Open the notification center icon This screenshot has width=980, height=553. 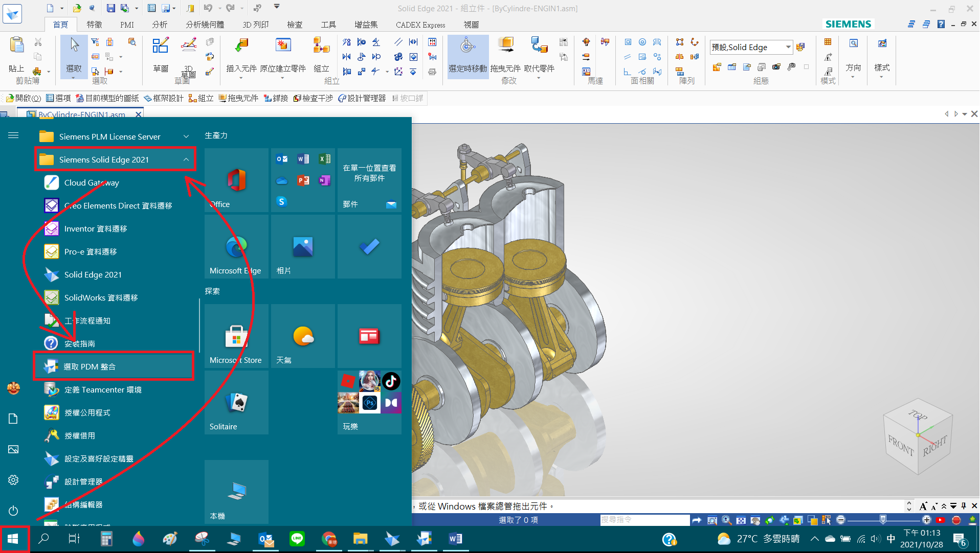tap(959, 539)
